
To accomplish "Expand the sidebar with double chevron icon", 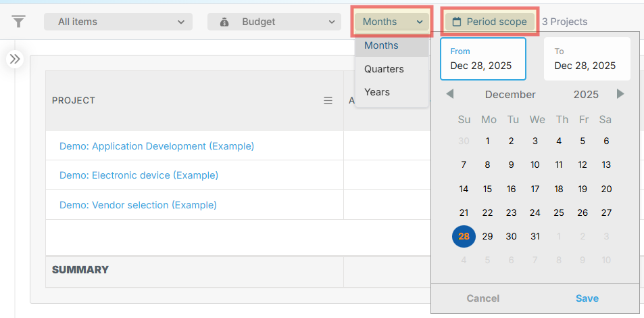I will tap(15, 60).
